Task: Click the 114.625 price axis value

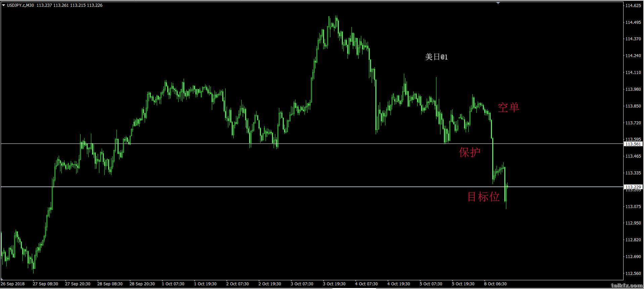Action: 633,6
